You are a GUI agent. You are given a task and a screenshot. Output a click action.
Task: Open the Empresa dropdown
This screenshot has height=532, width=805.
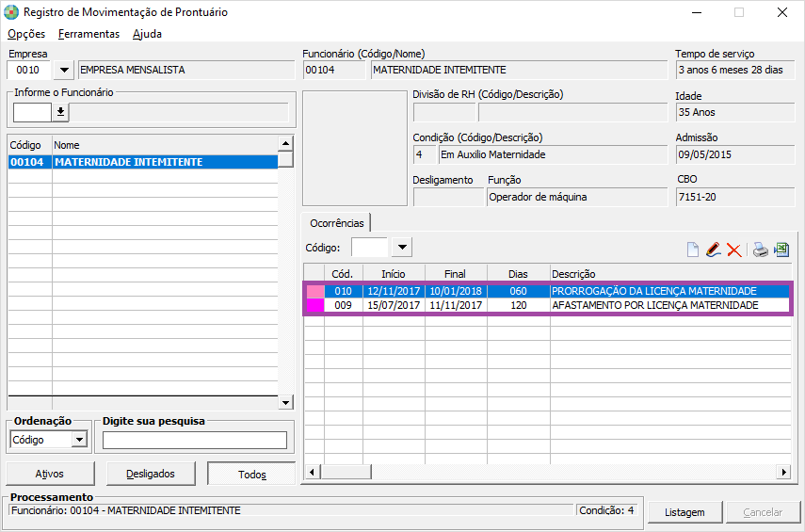pyautogui.click(x=64, y=70)
